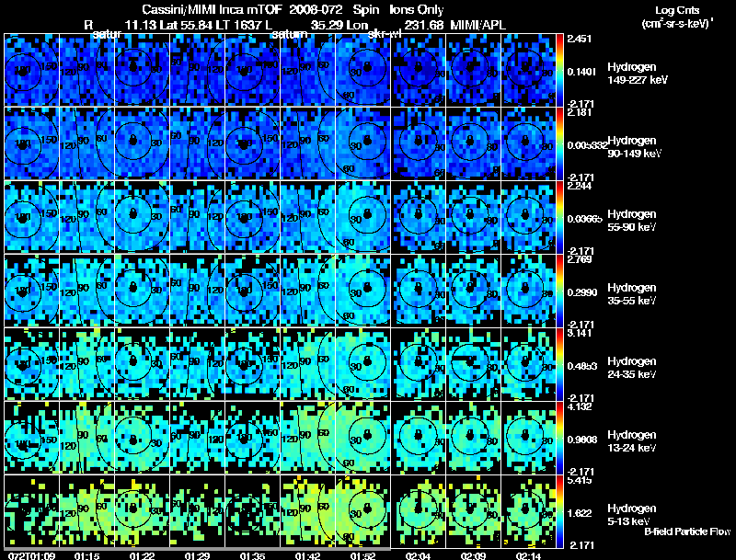This screenshot has height=560, width=736.
Task: Open the 35-55 keV image at 01:35
Action: 252,291
